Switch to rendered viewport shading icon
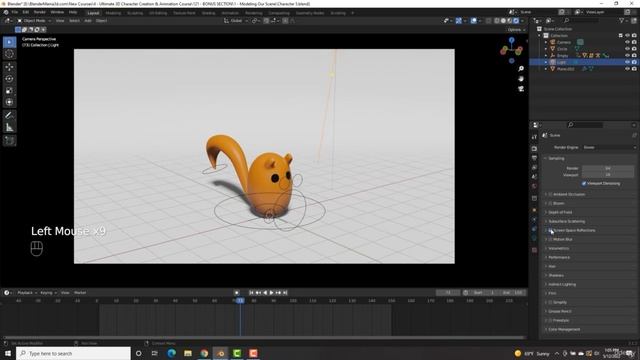The height and width of the screenshot is (360, 640). [x=516, y=20]
